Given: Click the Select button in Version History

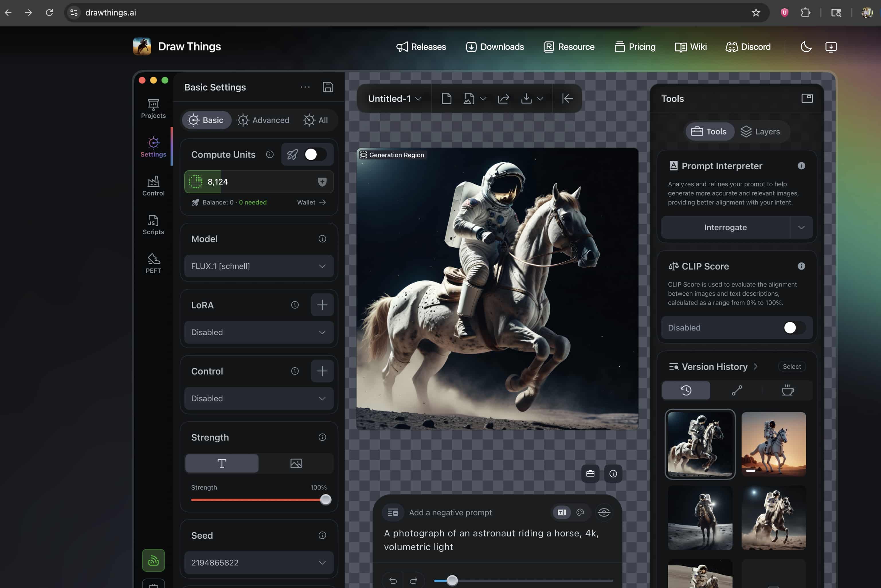Looking at the screenshot, I should point(791,366).
